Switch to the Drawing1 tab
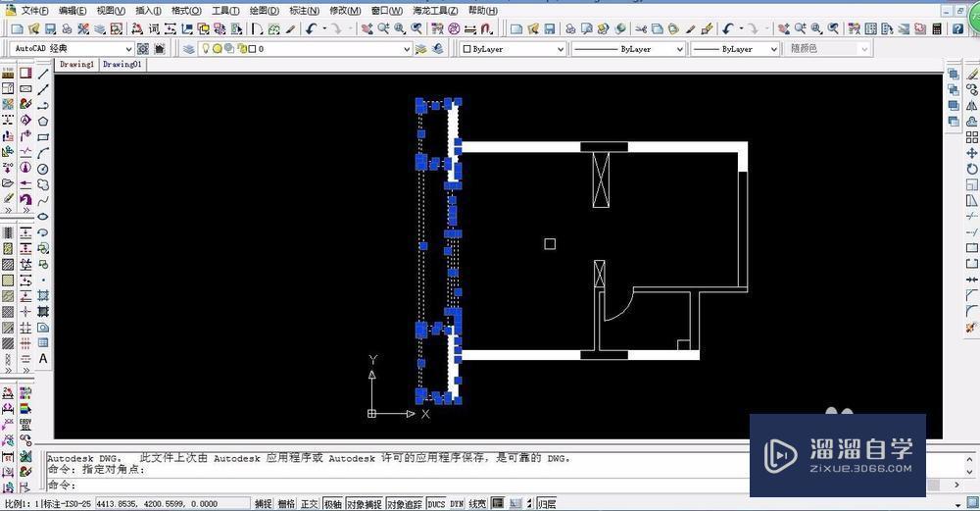 [76, 65]
